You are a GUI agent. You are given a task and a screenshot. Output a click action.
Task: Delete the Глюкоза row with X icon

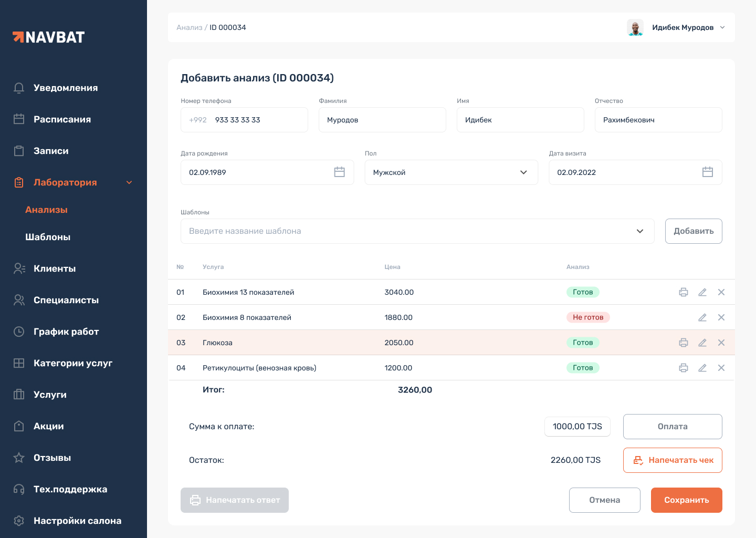click(x=721, y=343)
